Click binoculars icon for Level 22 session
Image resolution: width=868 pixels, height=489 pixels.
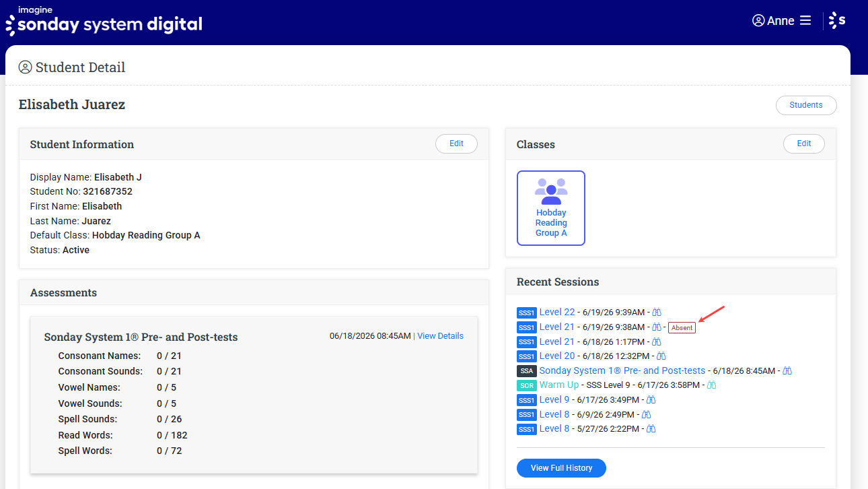tap(657, 313)
